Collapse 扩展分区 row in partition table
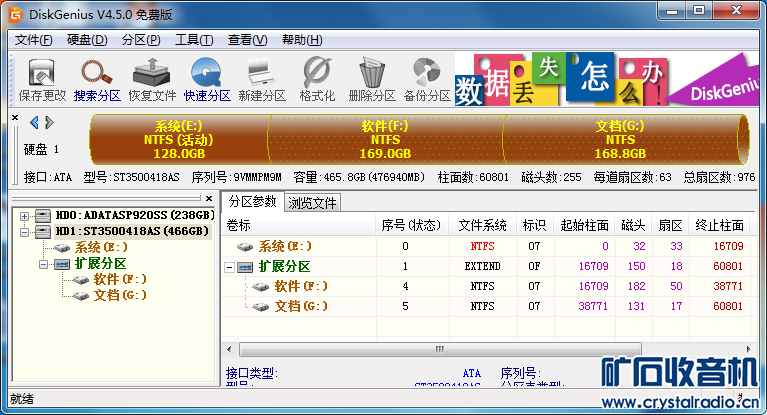 [x=229, y=267]
